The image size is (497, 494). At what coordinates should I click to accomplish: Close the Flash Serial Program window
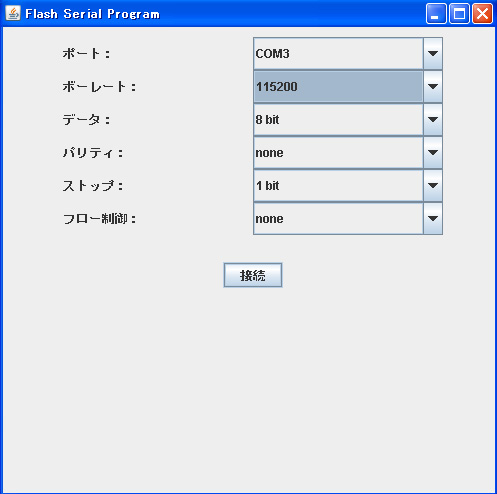482,14
